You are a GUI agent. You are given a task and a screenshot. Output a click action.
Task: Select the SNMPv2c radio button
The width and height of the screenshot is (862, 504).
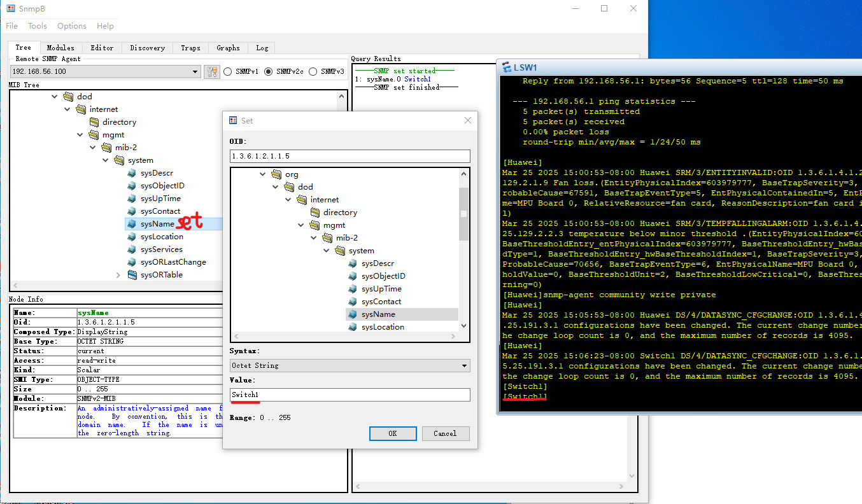268,72
